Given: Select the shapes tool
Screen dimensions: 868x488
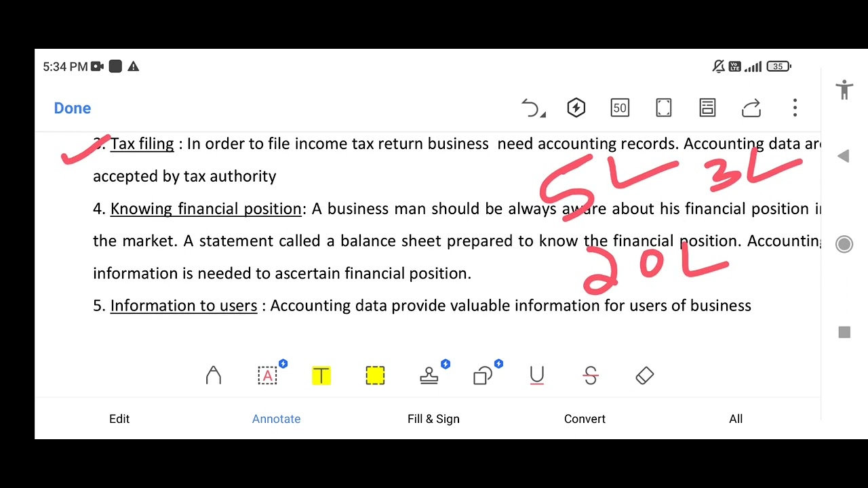Looking at the screenshot, I should pyautogui.click(x=483, y=375).
